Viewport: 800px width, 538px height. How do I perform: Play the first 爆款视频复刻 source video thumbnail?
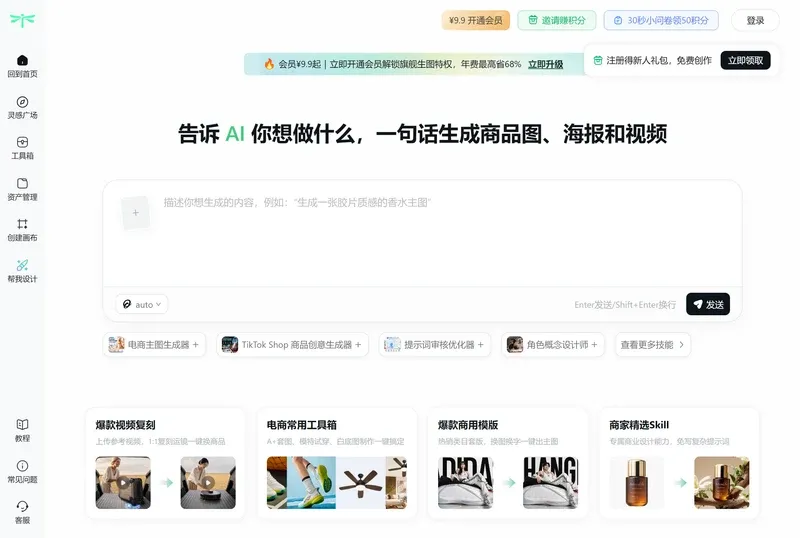(123, 482)
